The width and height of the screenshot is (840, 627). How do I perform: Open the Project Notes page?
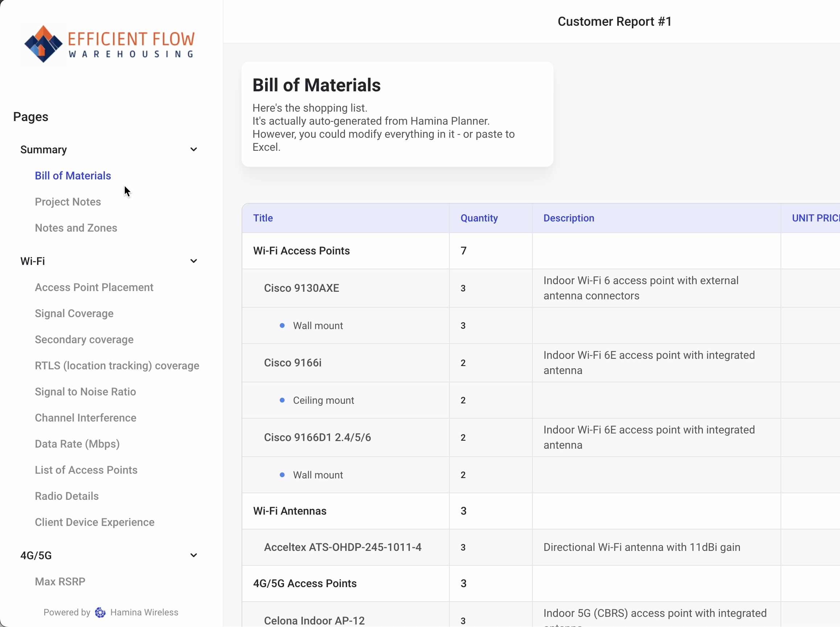click(x=68, y=202)
